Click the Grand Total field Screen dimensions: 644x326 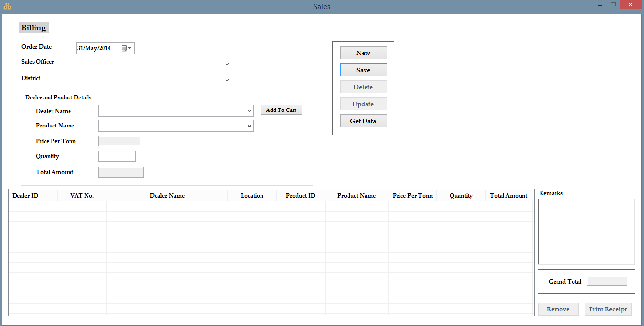[607, 281]
